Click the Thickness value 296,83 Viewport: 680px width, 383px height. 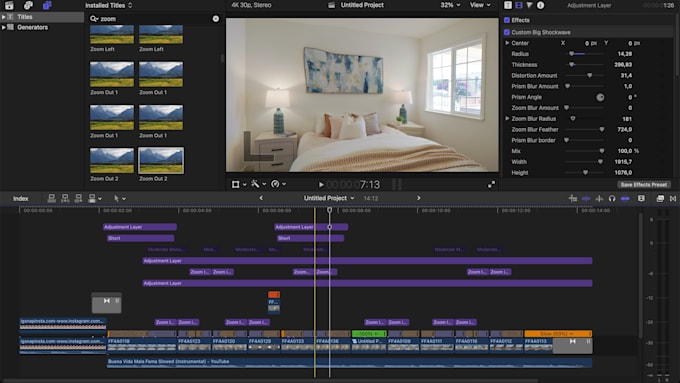tap(623, 65)
